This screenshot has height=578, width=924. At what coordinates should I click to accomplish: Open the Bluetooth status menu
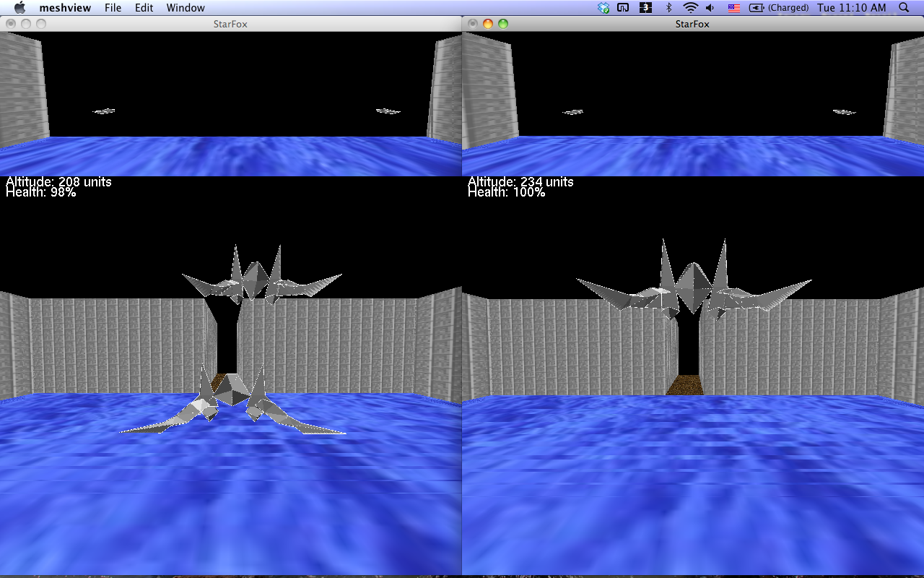(668, 8)
